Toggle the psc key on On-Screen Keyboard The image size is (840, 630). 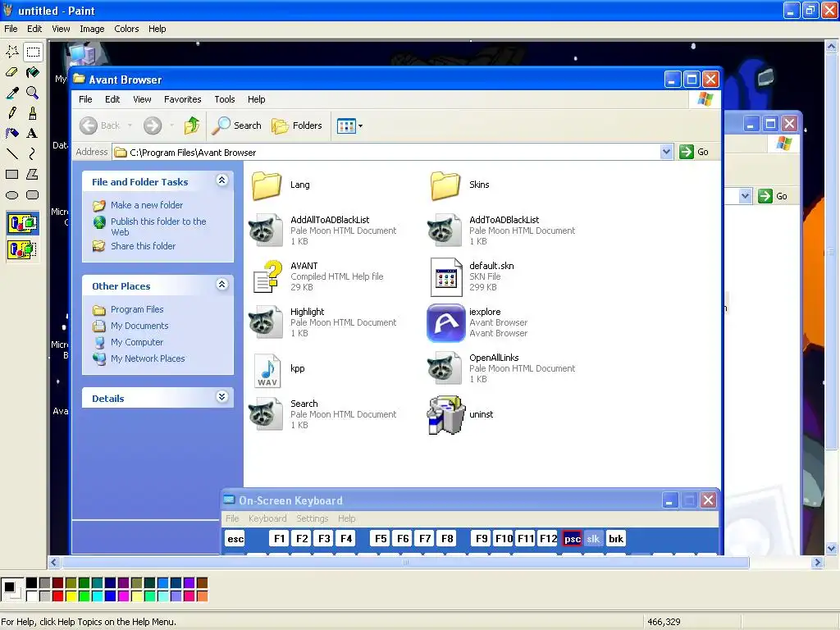(x=572, y=539)
